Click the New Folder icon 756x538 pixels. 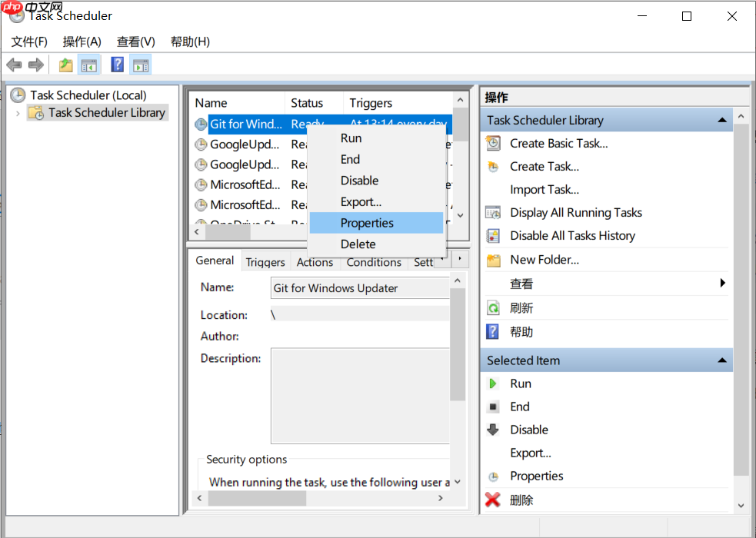click(493, 260)
